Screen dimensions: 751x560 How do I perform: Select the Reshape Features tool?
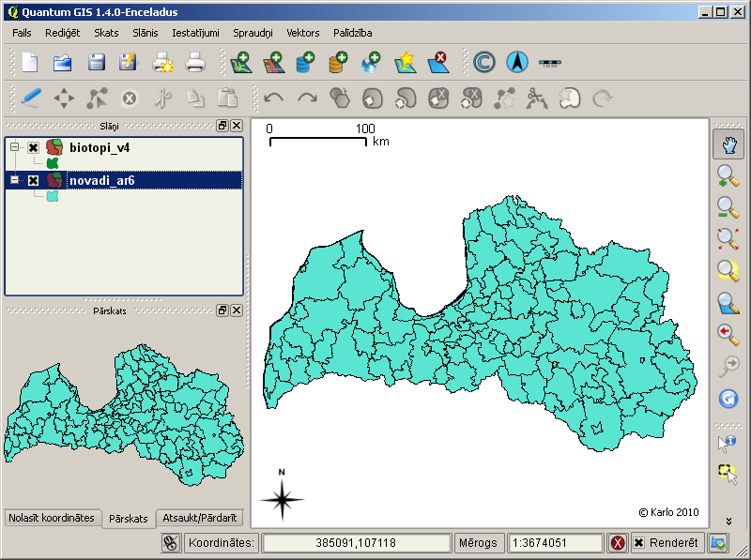click(x=504, y=98)
